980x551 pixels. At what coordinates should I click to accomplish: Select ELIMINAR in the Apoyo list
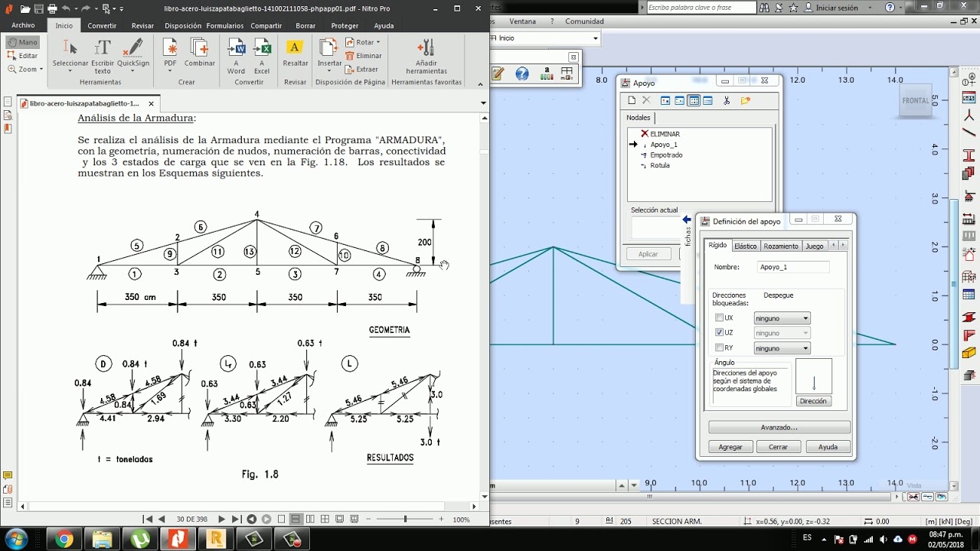point(665,134)
